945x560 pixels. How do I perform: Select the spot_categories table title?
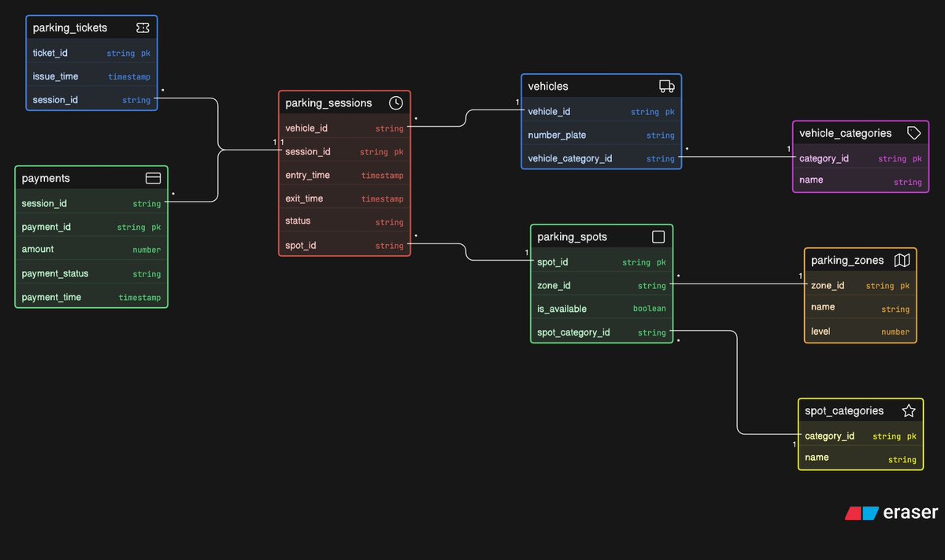click(844, 410)
